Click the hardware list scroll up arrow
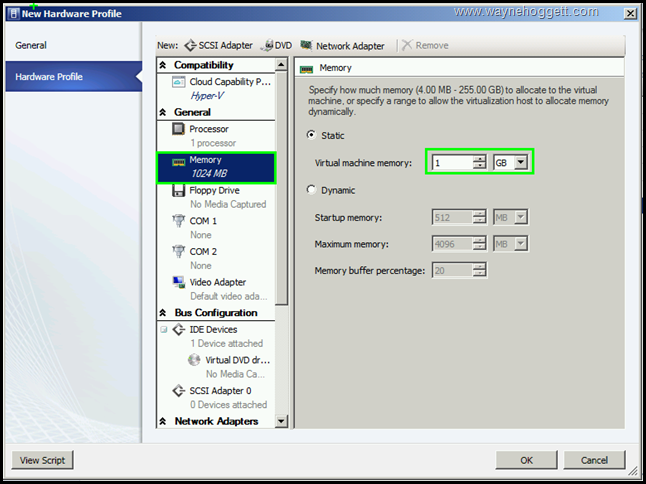The image size is (646, 484). pos(281,65)
